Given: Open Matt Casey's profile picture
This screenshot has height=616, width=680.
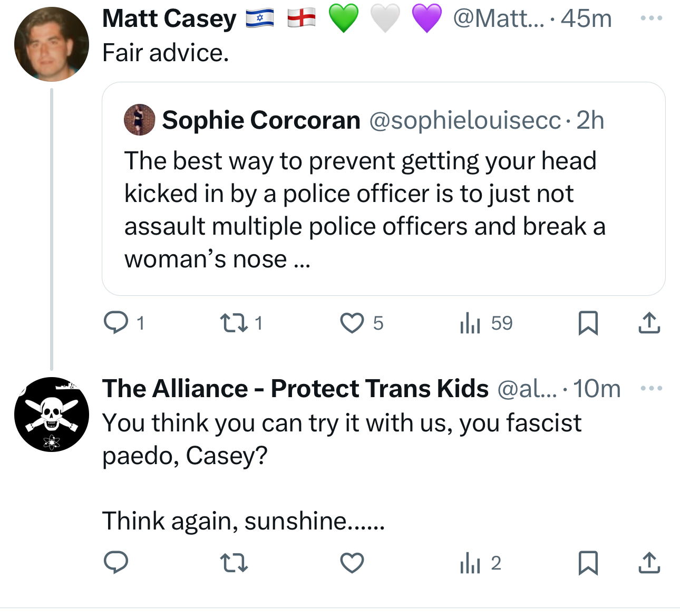Looking at the screenshot, I should point(52,44).
